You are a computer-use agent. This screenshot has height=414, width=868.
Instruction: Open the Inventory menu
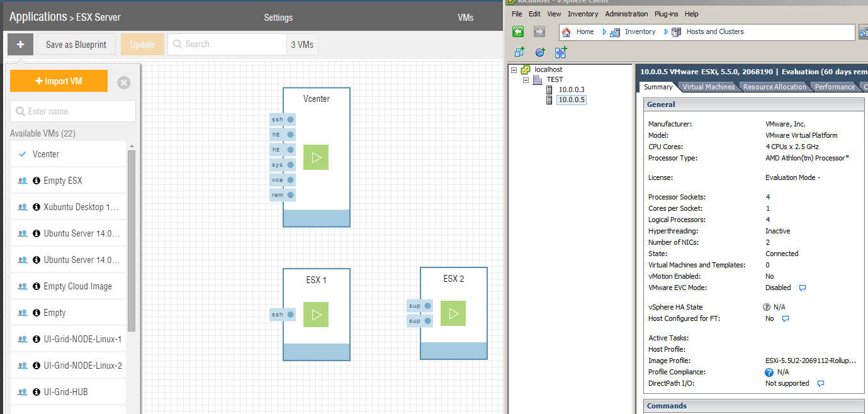click(583, 14)
